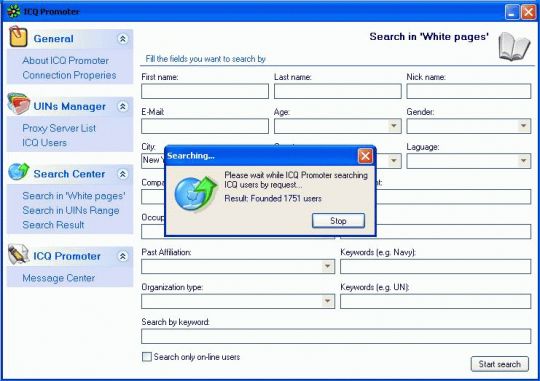This screenshot has width=540, height=381.
Task: Open Message Center
Action: [x=59, y=278]
